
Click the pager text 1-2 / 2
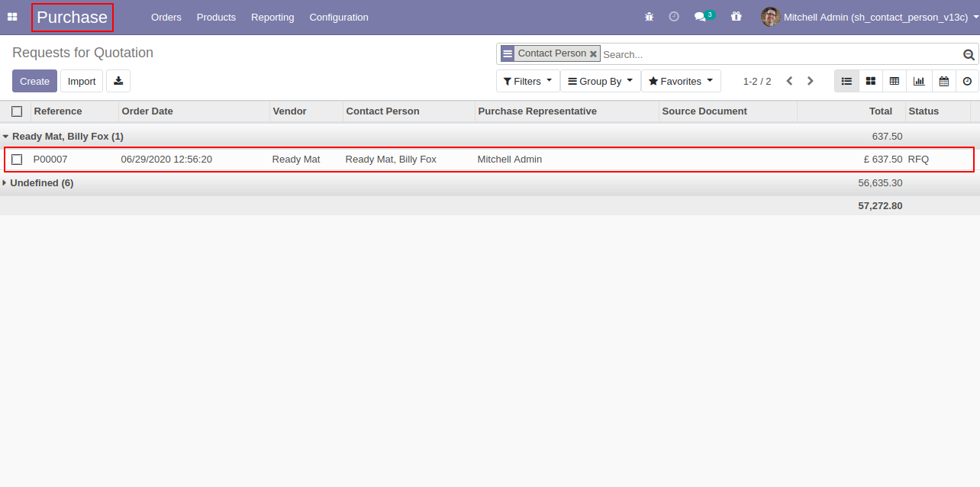pos(757,81)
